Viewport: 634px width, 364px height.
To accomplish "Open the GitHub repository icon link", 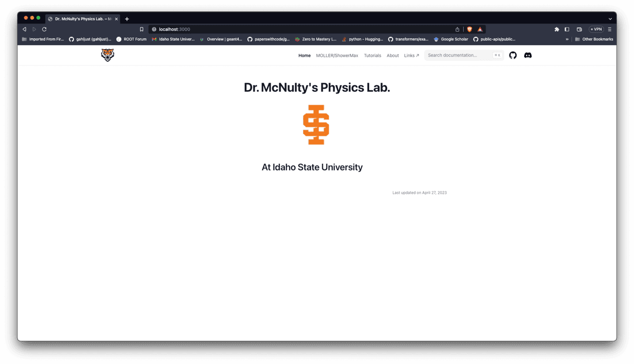I will 512,55.
